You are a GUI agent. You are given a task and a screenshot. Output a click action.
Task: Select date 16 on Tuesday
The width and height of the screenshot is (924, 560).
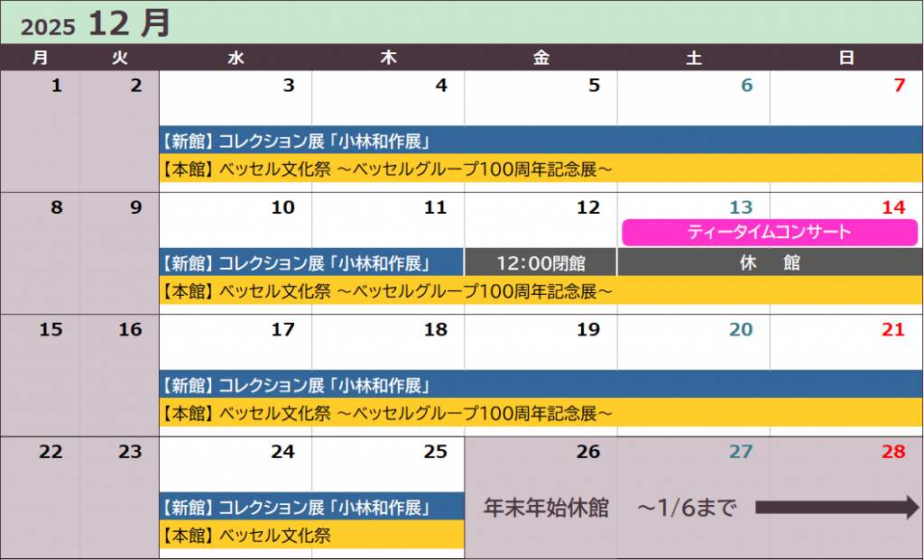tap(130, 330)
